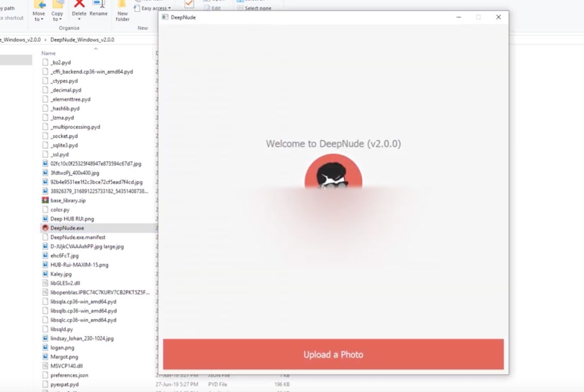Click the sort arrow above Name column
The image size is (584, 392).
point(96,49)
